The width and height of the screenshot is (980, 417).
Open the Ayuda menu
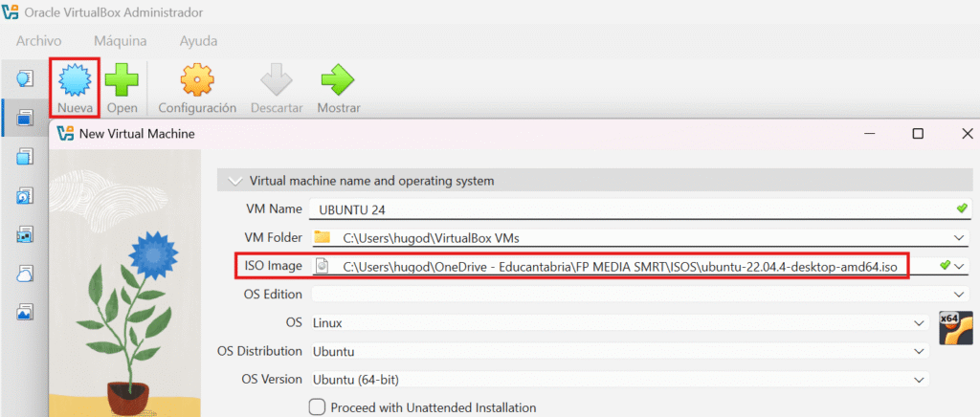click(198, 41)
